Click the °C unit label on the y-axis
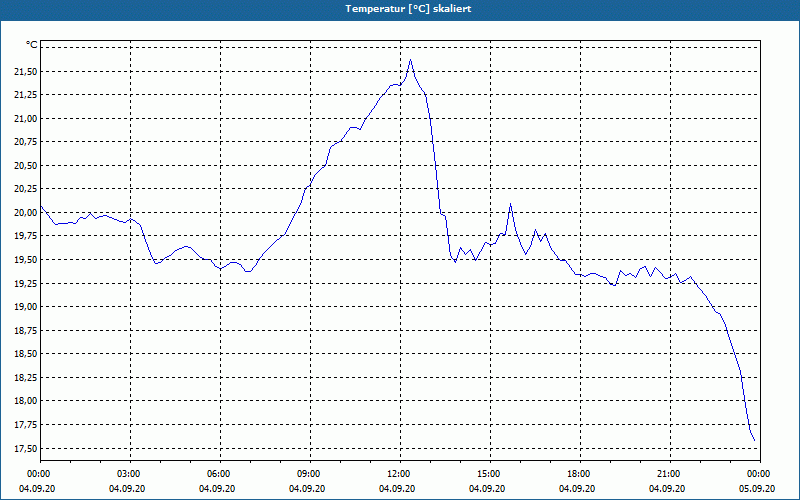 (32, 45)
